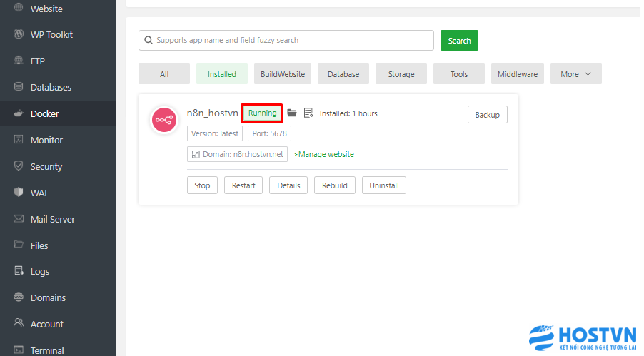644x356 pixels.
Task: Click the n8n app logo
Action: (164, 120)
